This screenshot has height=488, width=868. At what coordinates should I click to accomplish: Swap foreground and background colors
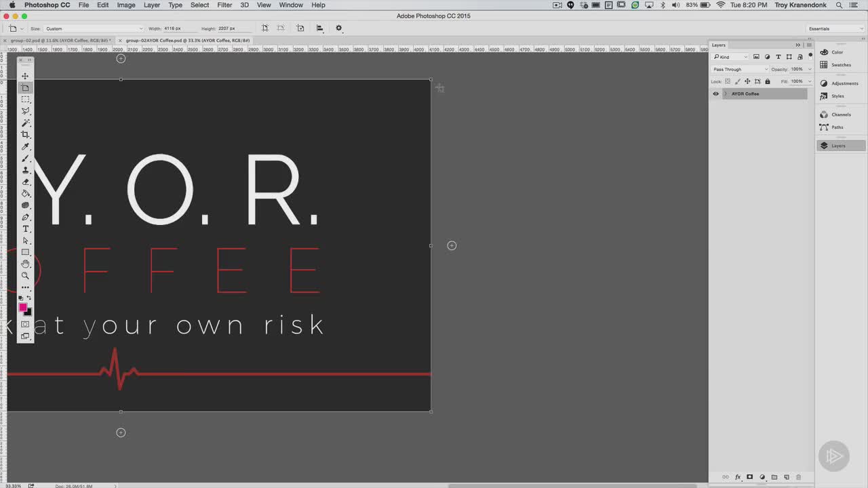tap(29, 298)
